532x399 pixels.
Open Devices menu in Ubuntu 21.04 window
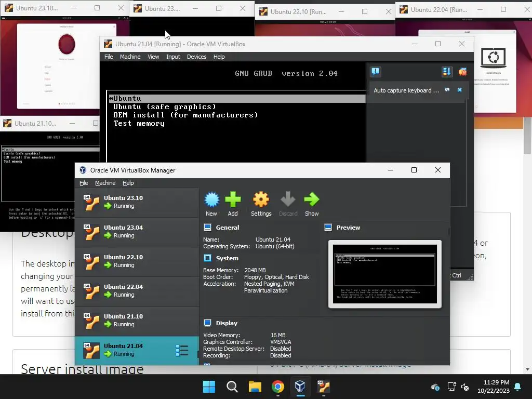197,57
